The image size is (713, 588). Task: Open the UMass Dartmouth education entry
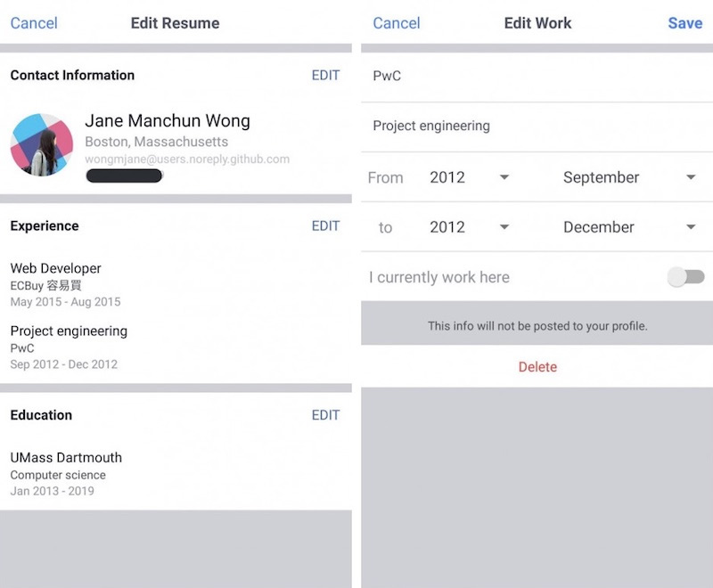pos(64,457)
